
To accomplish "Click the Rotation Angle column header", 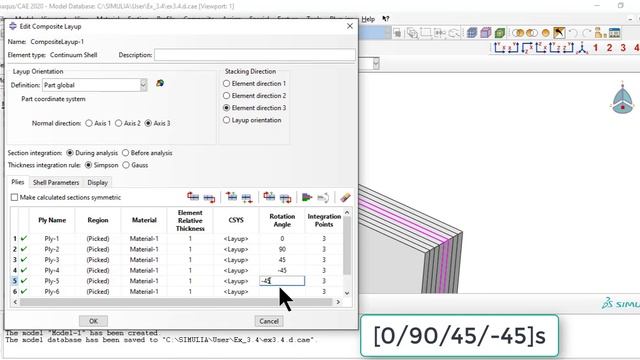I will click(x=282, y=220).
